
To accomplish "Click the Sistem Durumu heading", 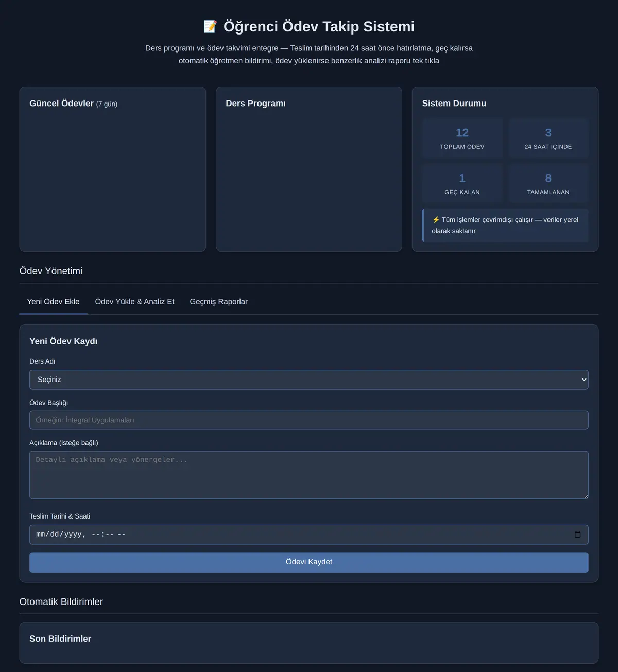I will pos(454,104).
